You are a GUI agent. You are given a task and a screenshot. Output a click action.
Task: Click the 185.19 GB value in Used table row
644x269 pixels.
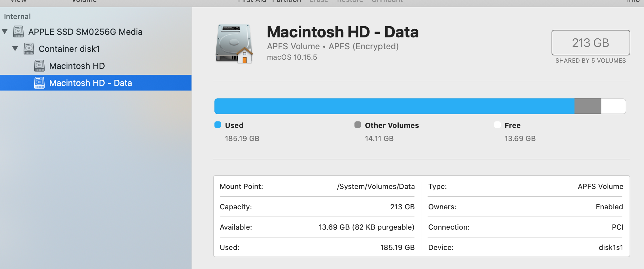[x=397, y=247]
